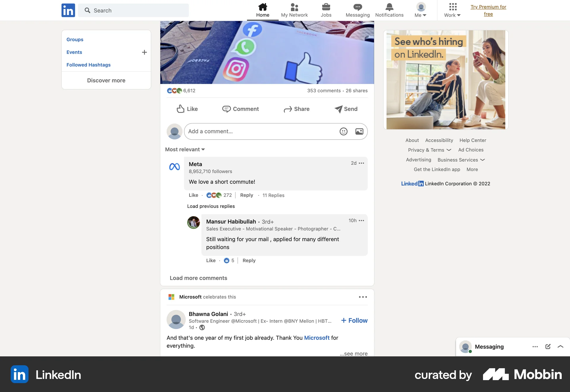Open Messaging from the top navigation
This screenshot has height=392, width=570.
click(357, 10)
